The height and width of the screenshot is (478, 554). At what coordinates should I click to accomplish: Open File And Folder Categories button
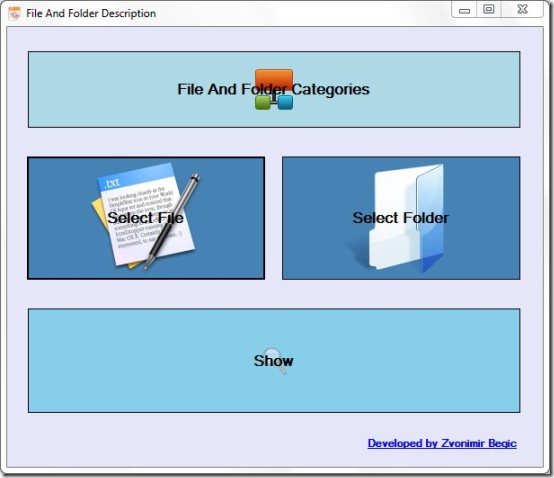274,89
